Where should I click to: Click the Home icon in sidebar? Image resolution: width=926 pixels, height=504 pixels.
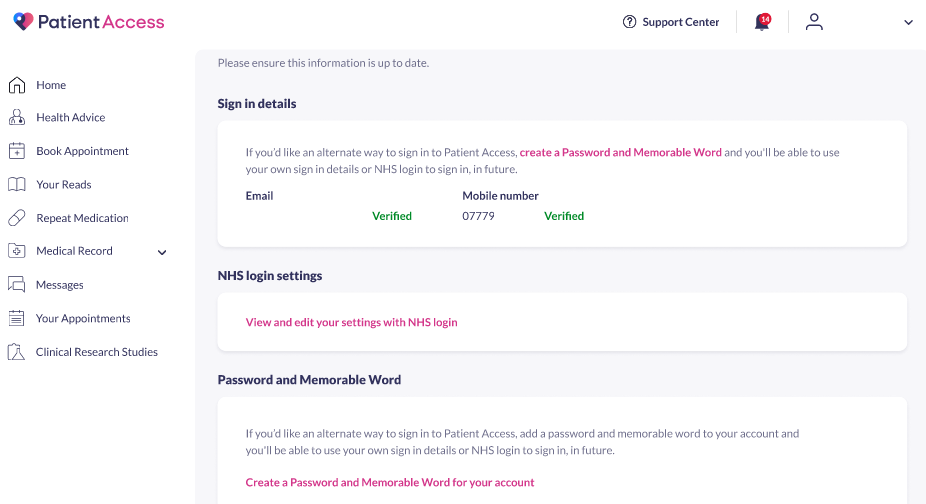point(16,85)
